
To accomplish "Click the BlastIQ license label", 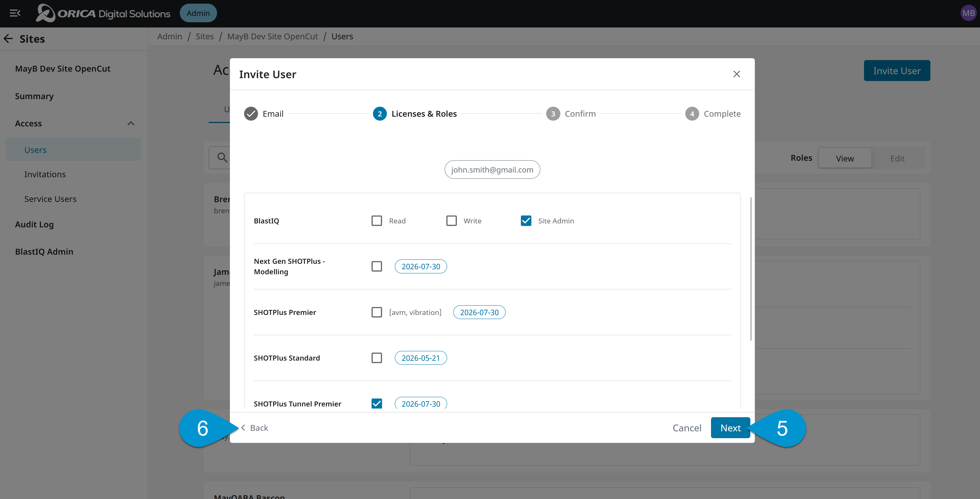I will (x=266, y=221).
